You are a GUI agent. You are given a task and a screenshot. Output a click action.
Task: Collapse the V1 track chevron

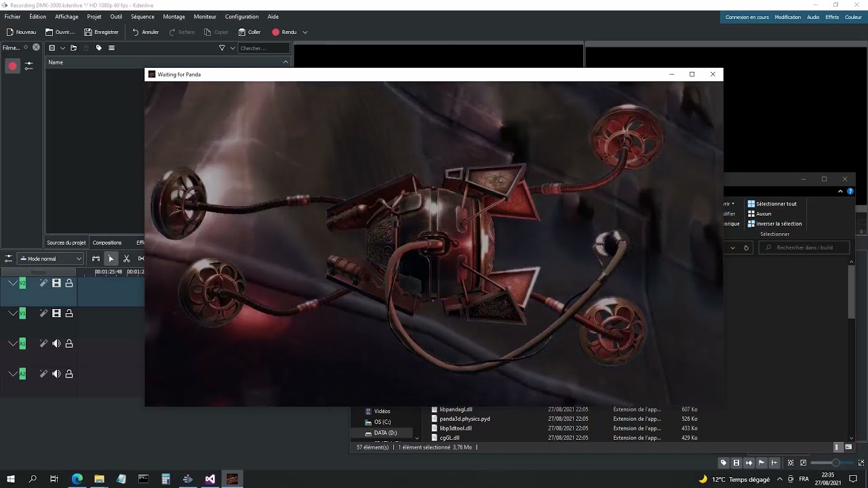[12, 313]
